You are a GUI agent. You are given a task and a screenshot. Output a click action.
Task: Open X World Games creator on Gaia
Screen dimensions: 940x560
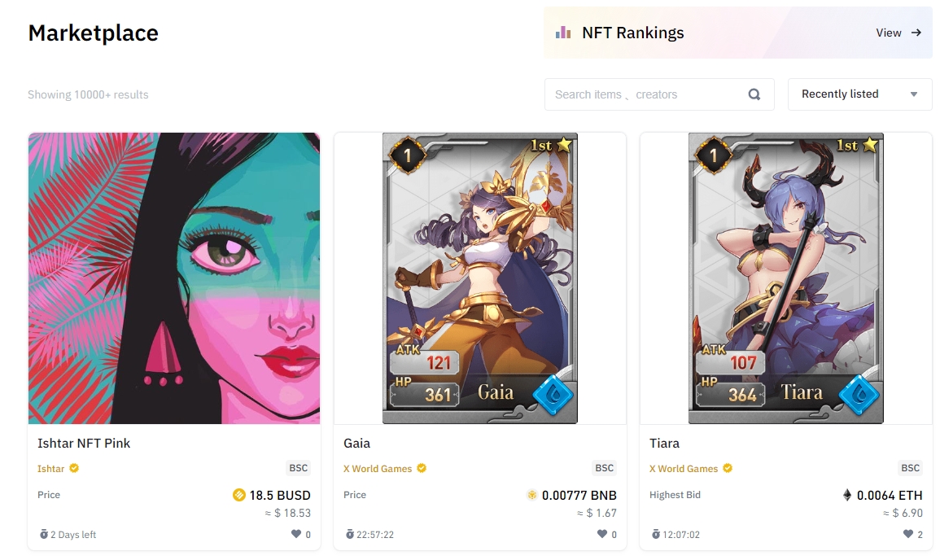[378, 469]
